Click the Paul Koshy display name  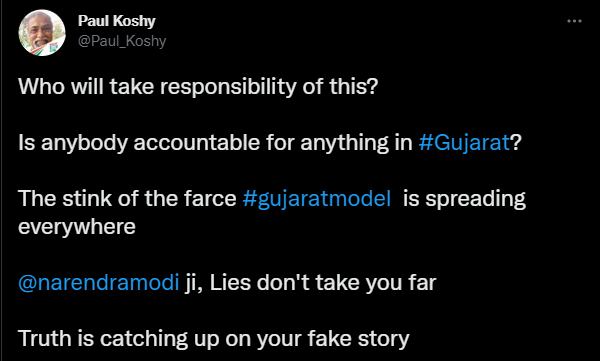click(x=117, y=21)
